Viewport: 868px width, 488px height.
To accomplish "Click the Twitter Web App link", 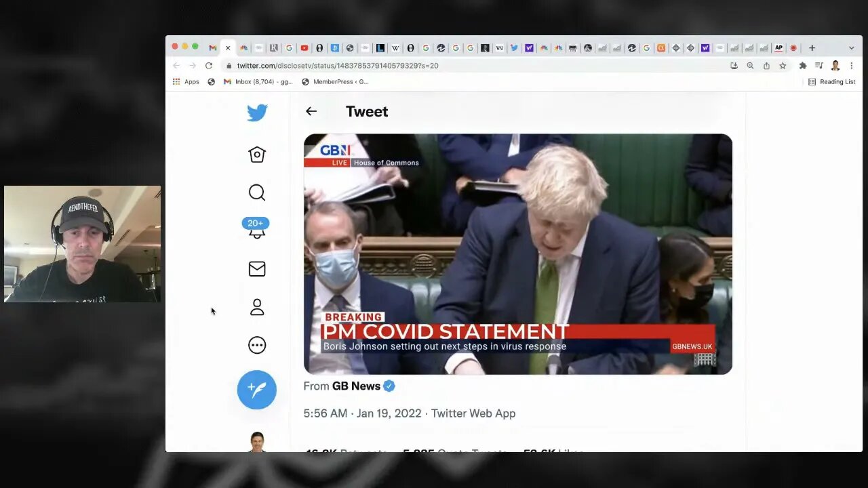I will (473, 413).
